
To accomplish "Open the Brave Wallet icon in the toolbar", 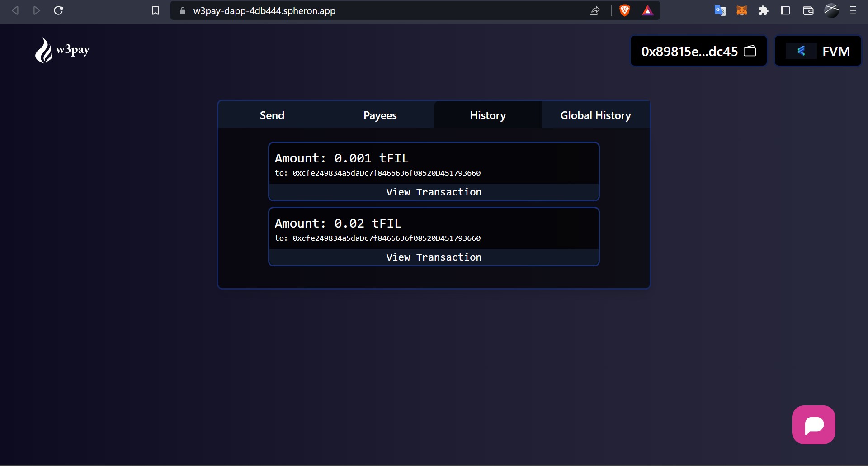I will tap(808, 10).
